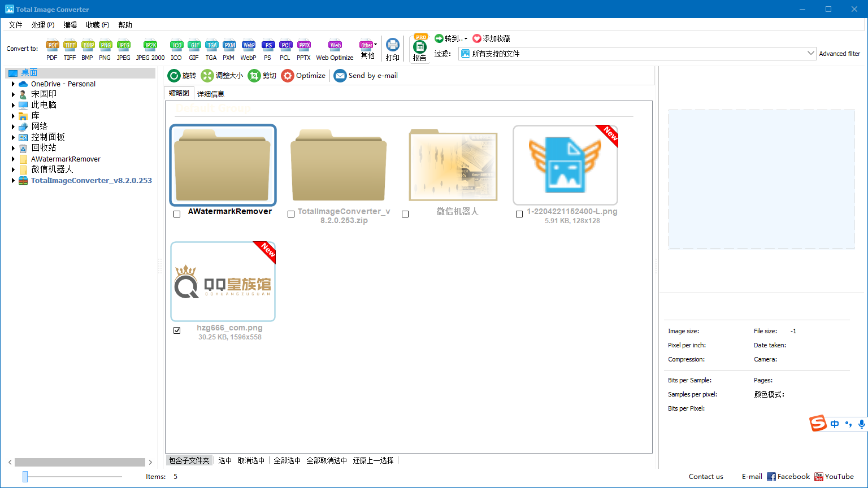Select the 剪切 crop tool
The height and width of the screenshot is (488, 868).
click(262, 76)
